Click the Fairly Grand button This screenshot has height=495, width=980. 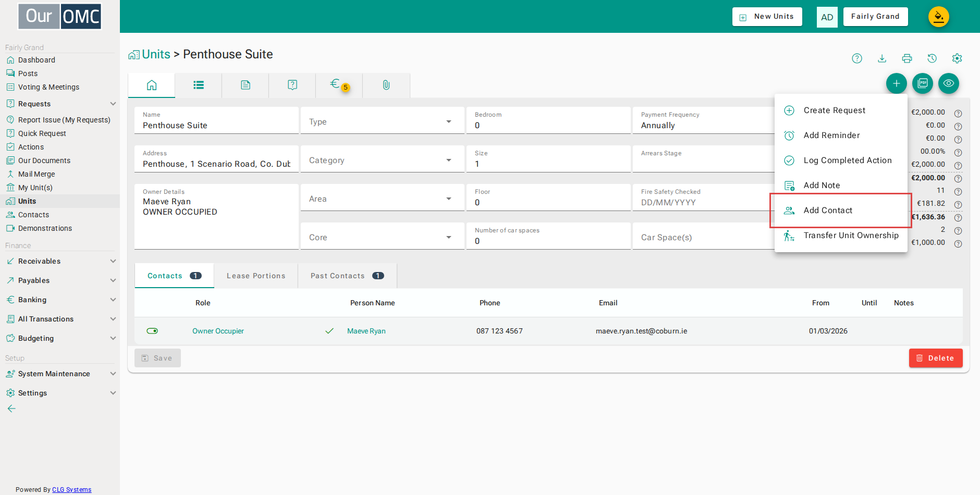click(875, 17)
